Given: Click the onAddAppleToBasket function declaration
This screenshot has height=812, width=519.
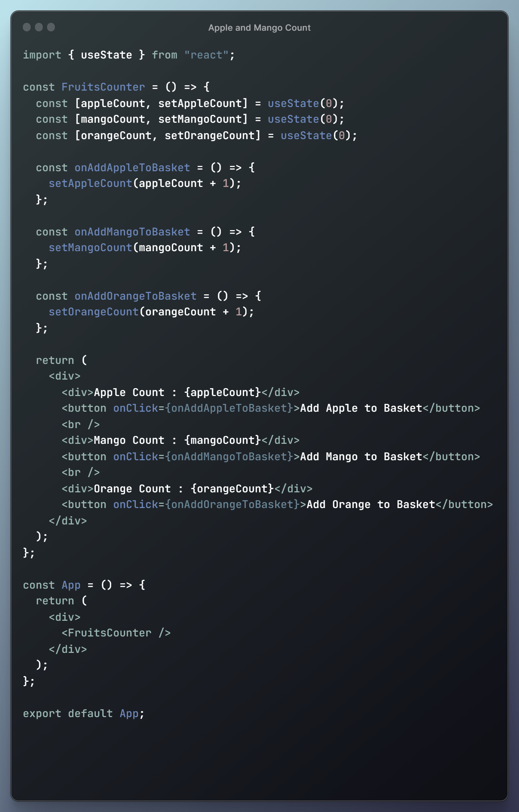Looking at the screenshot, I should pyautogui.click(x=132, y=168).
